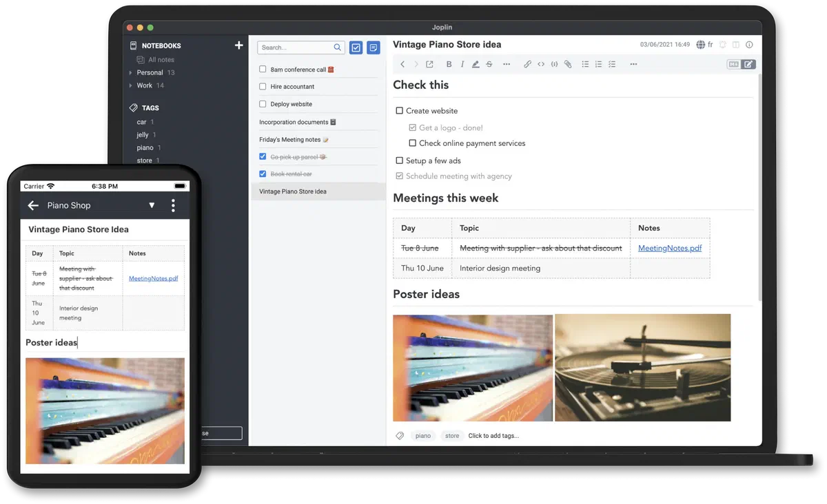The width and height of the screenshot is (827, 504).
Task: Add a new notebook with plus icon
Action: pyautogui.click(x=238, y=45)
